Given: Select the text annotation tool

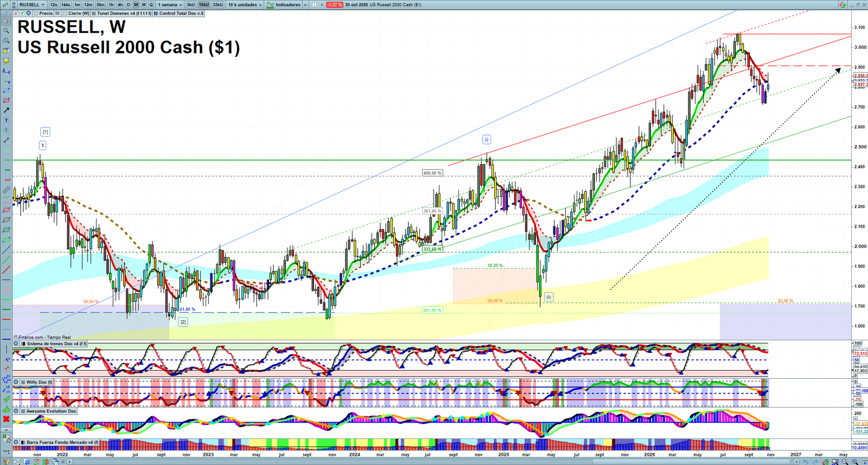Looking at the screenshot, I should [6, 120].
